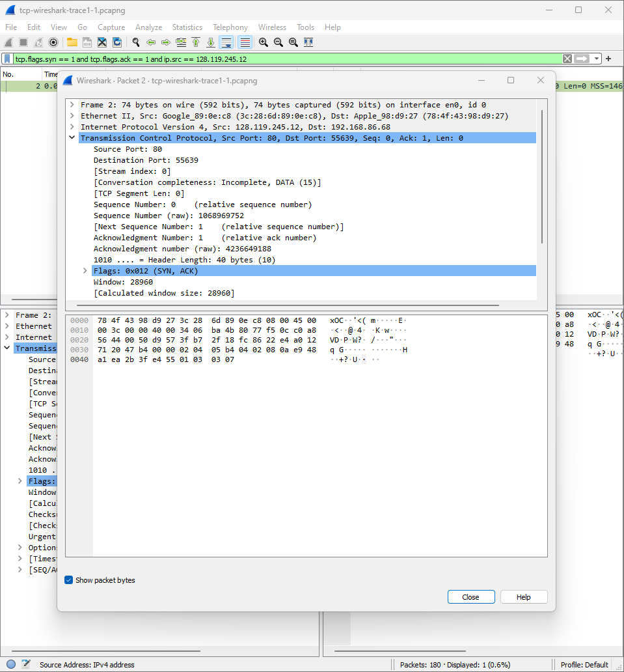The image size is (624, 672).
Task: Open the Analyze menu
Action: [148, 27]
